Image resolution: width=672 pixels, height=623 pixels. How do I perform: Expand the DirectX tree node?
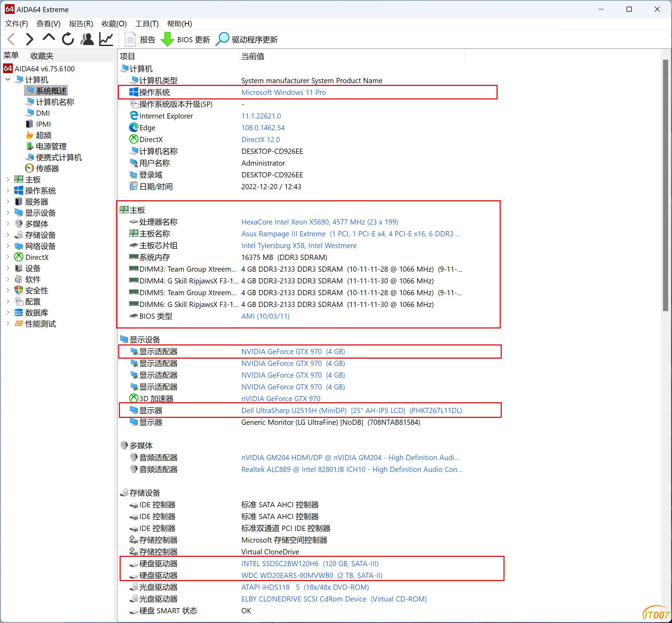click(8, 257)
